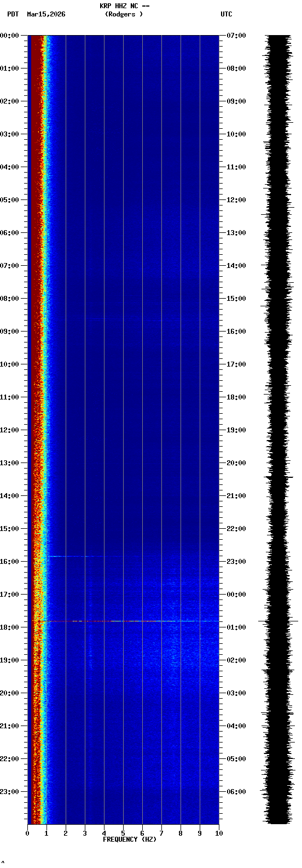Screen dimensions: 302x868
Task: Click the PDT '21:00' time label
Action: point(9,726)
